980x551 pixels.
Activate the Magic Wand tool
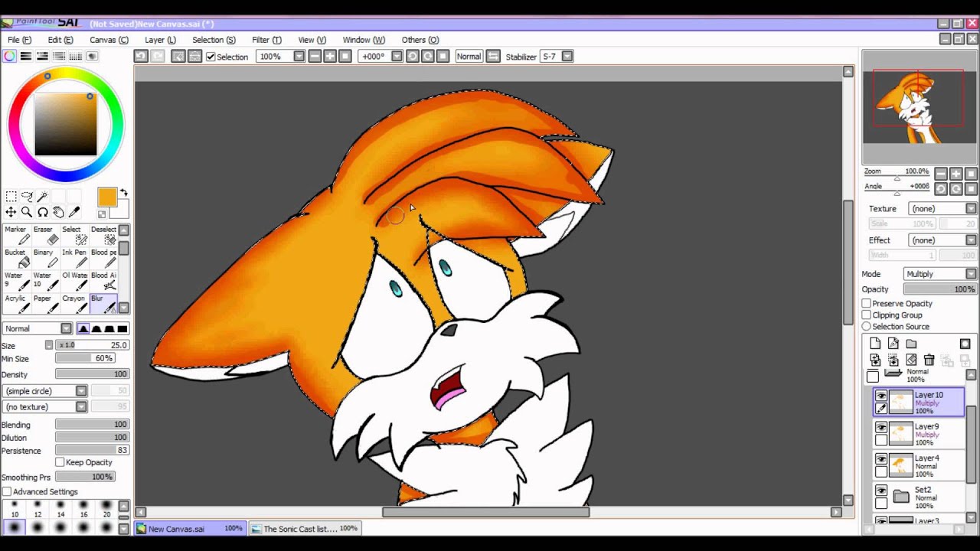tap(43, 197)
